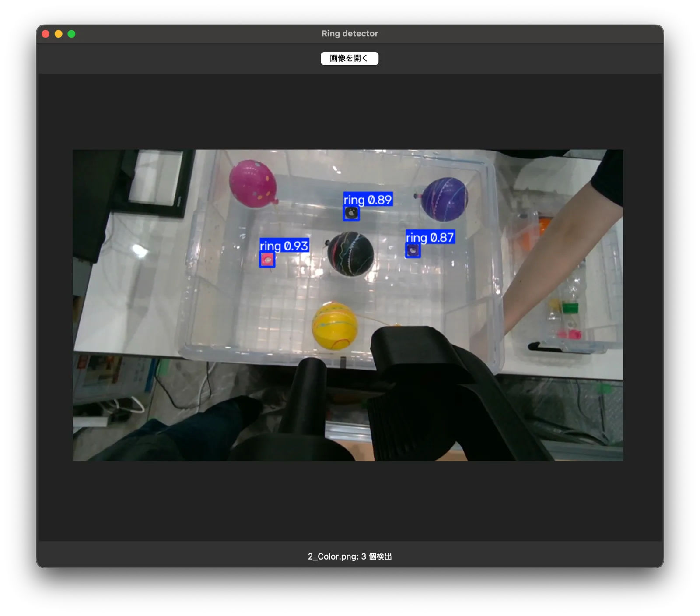Click the ring 0.93 label

(284, 246)
